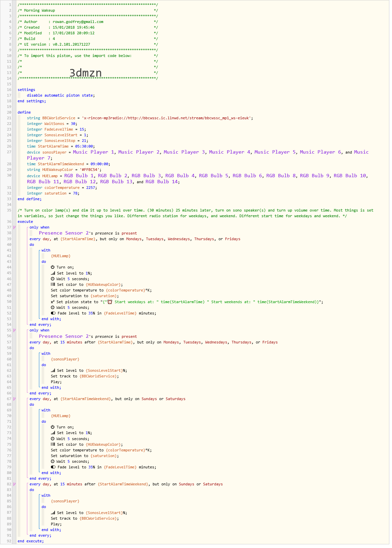Click the {HUELamp} device on line 70
The image size is (392, 548).
click(x=61, y=416)
